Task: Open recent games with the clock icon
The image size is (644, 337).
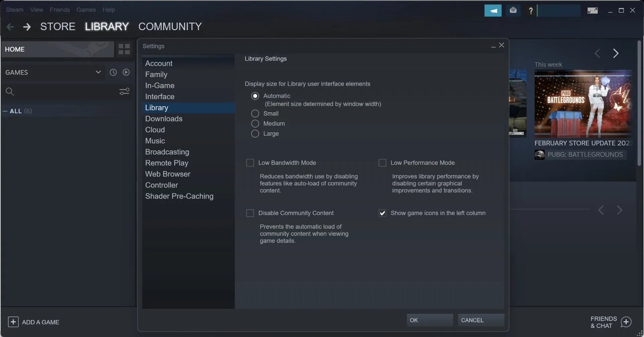Action: (113, 72)
